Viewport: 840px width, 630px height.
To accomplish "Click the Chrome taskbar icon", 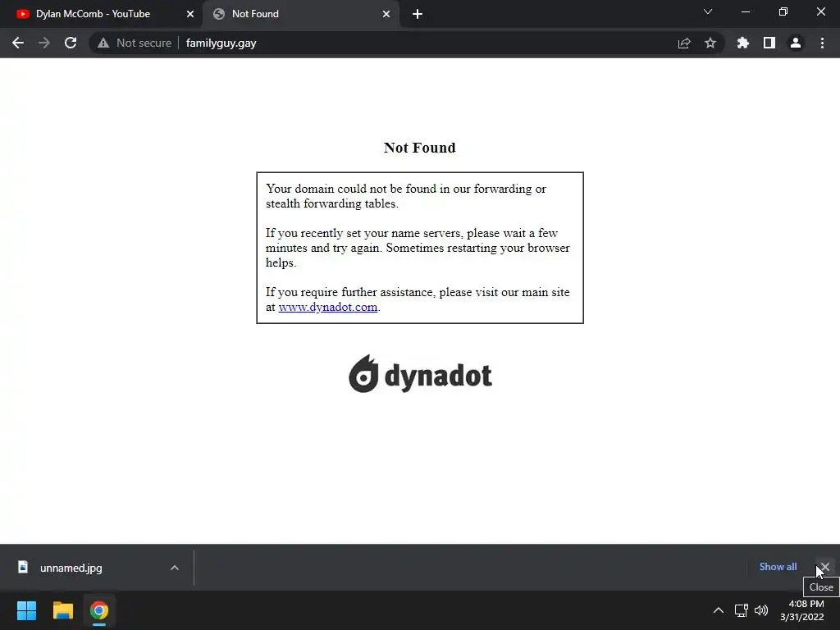I will (x=99, y=610).
